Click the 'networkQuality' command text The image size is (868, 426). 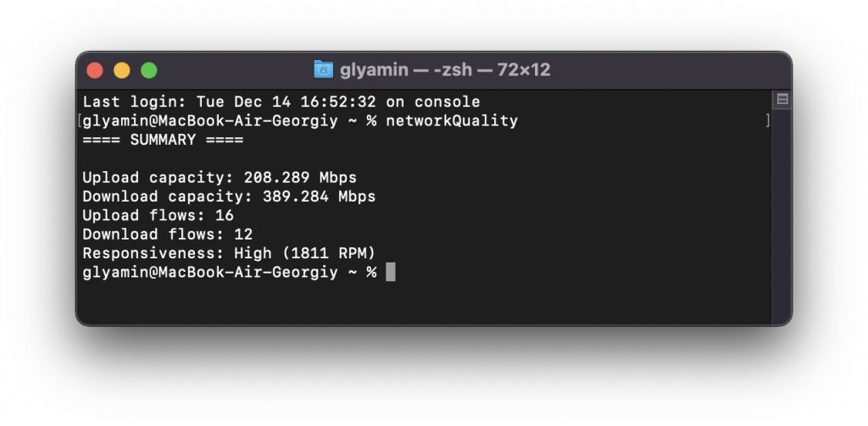click(x=451, y=121)
